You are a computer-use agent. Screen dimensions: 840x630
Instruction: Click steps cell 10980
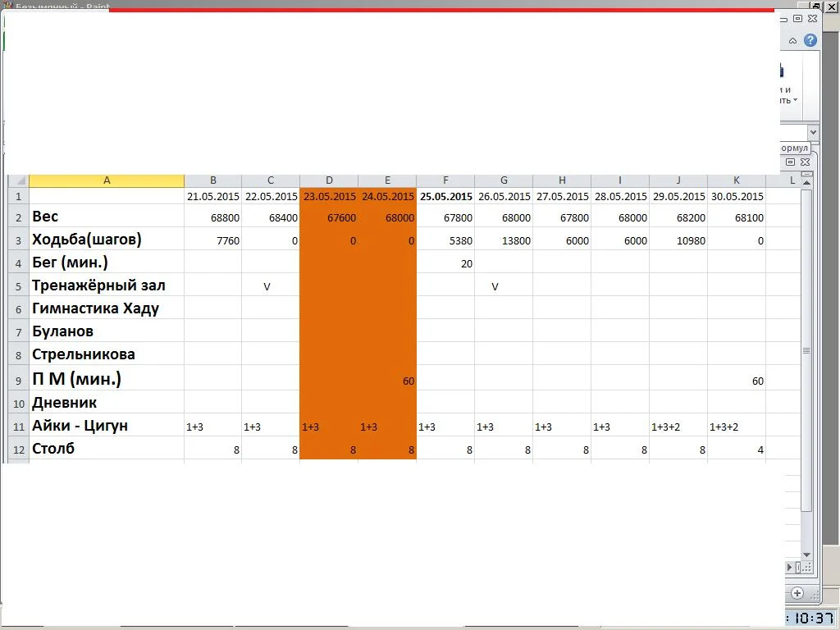pos(678,240)
